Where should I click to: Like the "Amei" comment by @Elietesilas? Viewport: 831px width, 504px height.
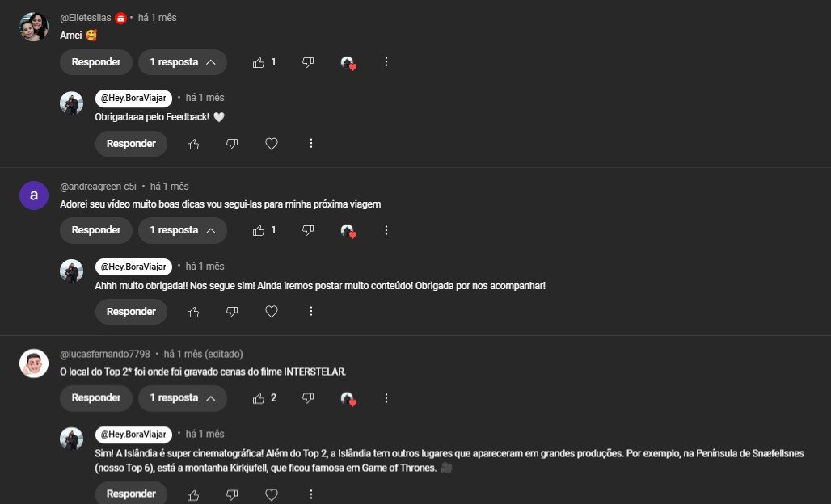coord(259,62)
